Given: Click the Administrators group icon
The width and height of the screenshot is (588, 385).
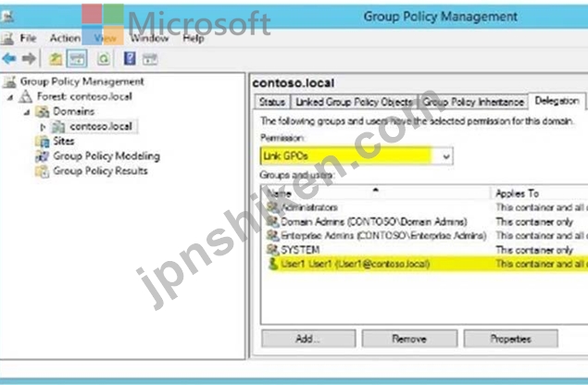Looking at the screenshot, I should tap(272, 207).
